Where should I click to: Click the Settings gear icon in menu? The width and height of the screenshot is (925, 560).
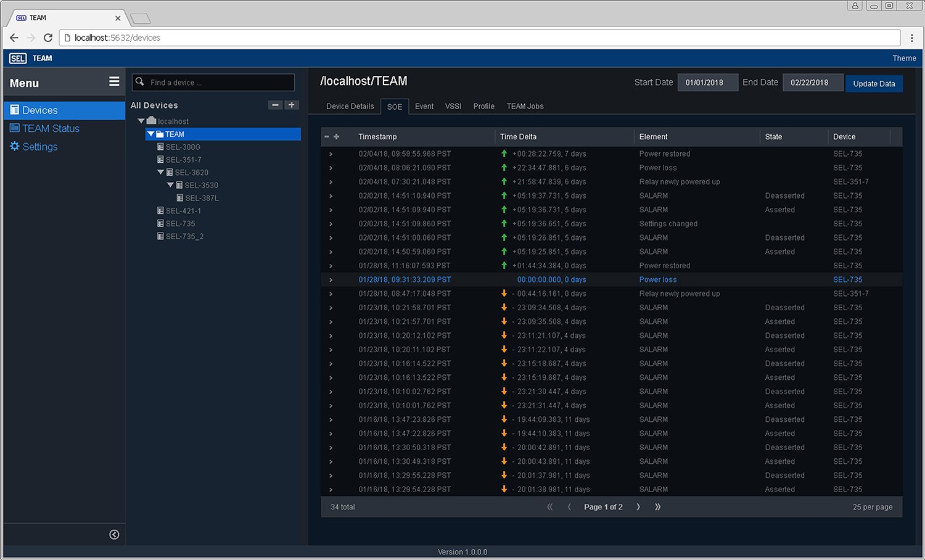pos(15,146)
